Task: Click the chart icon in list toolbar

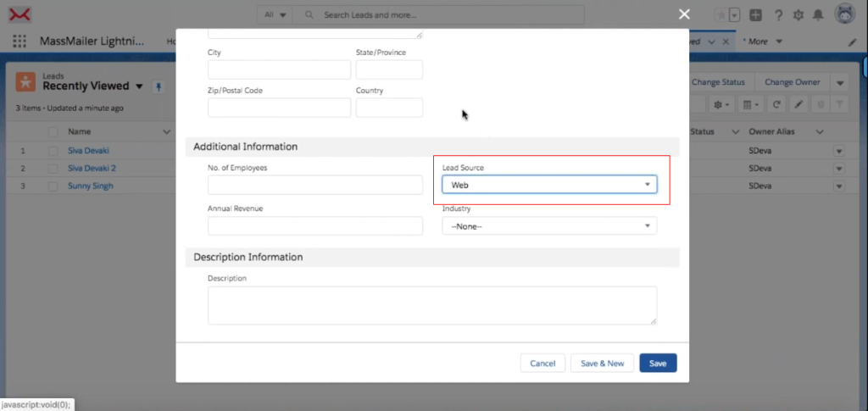Action: 821,104
